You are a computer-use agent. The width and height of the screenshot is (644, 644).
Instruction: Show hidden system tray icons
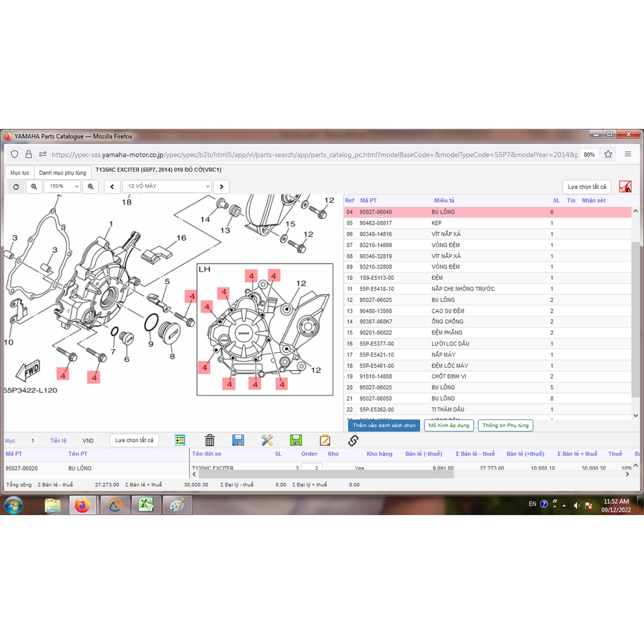coord(564,505)
